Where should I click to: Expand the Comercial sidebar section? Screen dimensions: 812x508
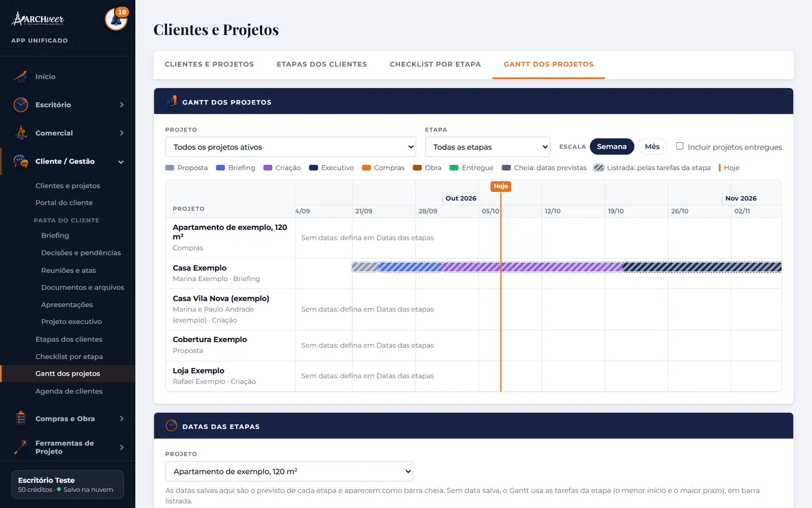[x=122, y=133]
